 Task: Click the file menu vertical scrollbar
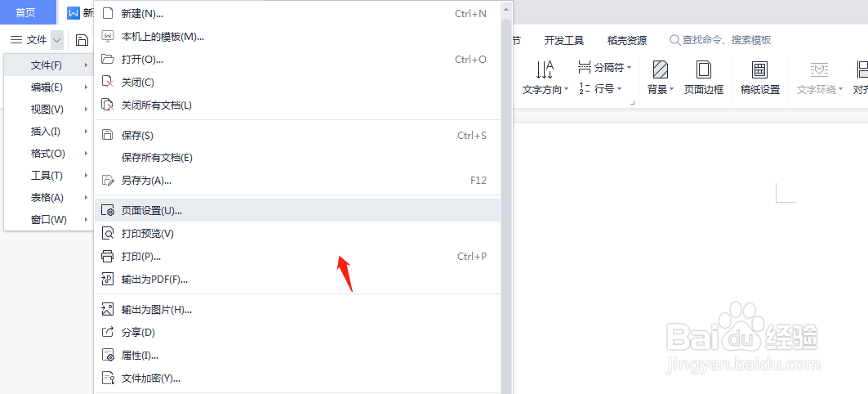coord(506,205)
